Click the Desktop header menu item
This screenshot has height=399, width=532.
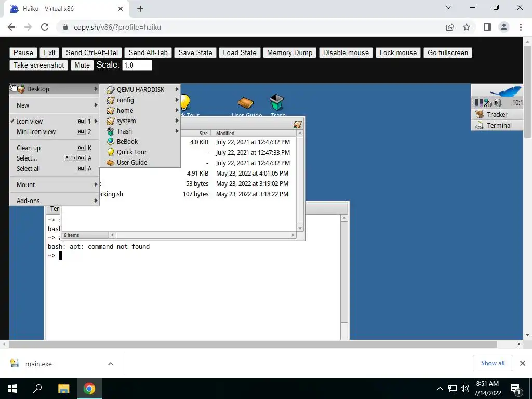coord(54,89)
